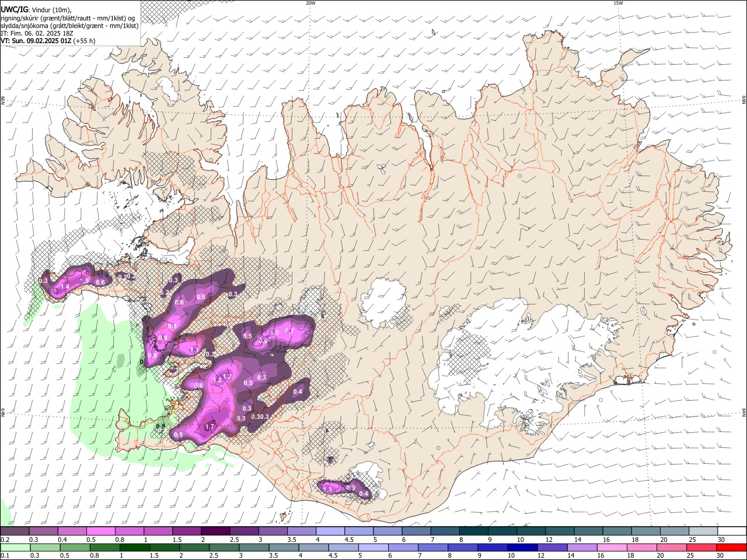Select the snow-scale swatch labeled 18
The width and height of the screenshot is (747, 560).
click(646, 531)
